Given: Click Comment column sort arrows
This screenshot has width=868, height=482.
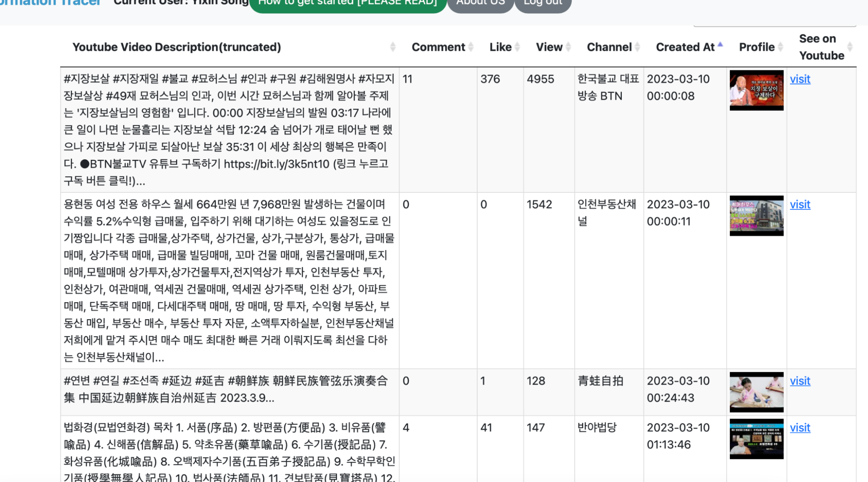Looking at the screenshot, I should coord(471,47).
